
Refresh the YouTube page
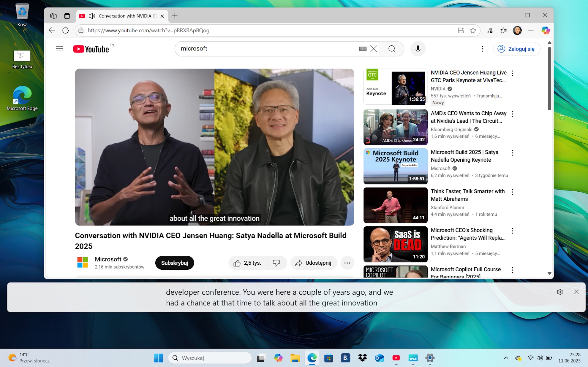pyautogui.click(x=66, y=30)
